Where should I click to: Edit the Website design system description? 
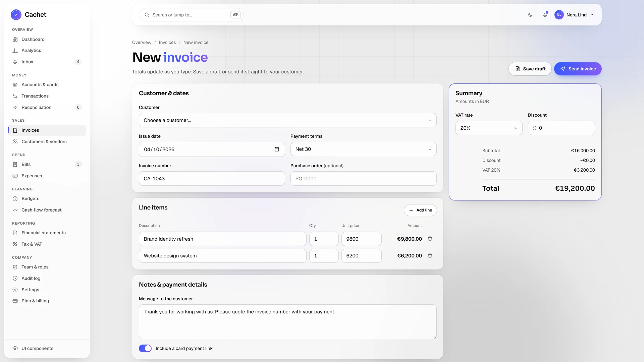[x=222, y=256]
